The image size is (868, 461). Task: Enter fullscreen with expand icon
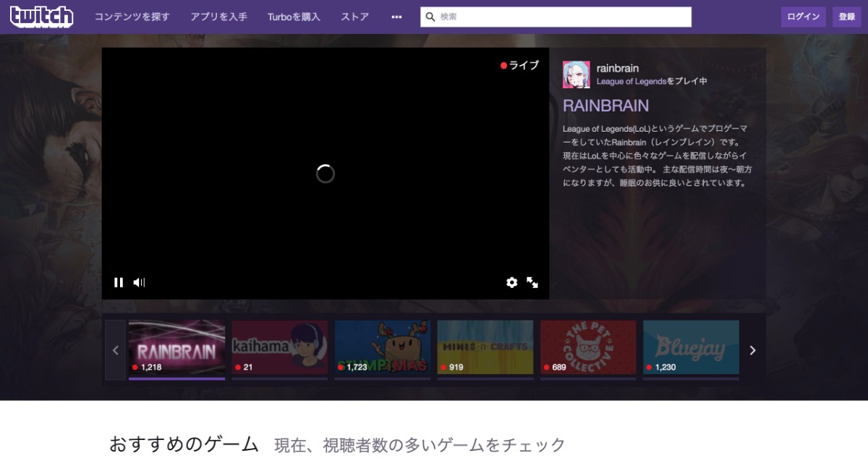[532, 282]
